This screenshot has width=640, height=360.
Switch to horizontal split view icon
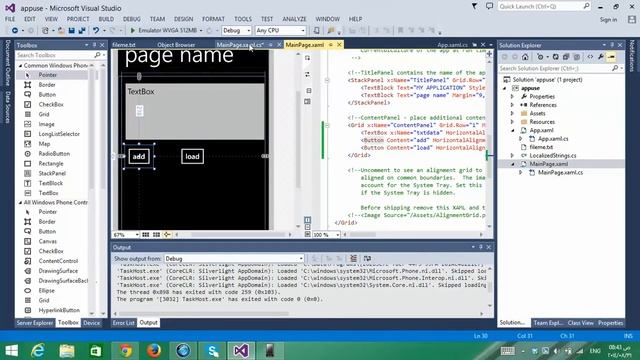(308, 227)
